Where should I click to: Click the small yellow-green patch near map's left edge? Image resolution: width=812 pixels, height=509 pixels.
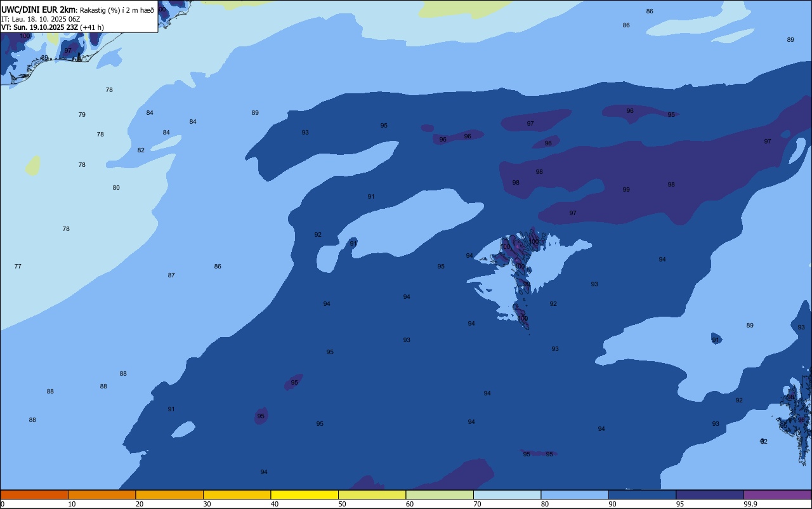(32, 166)
